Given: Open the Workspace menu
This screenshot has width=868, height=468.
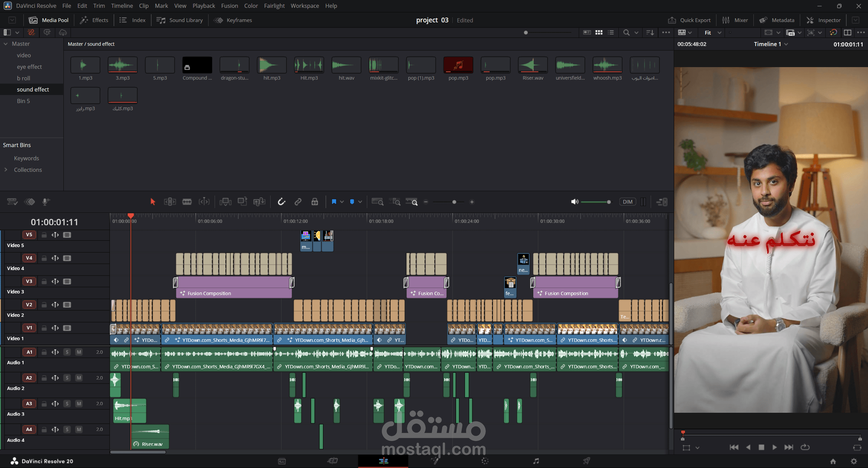Looking at the screenshot, I should coord(305,6).
